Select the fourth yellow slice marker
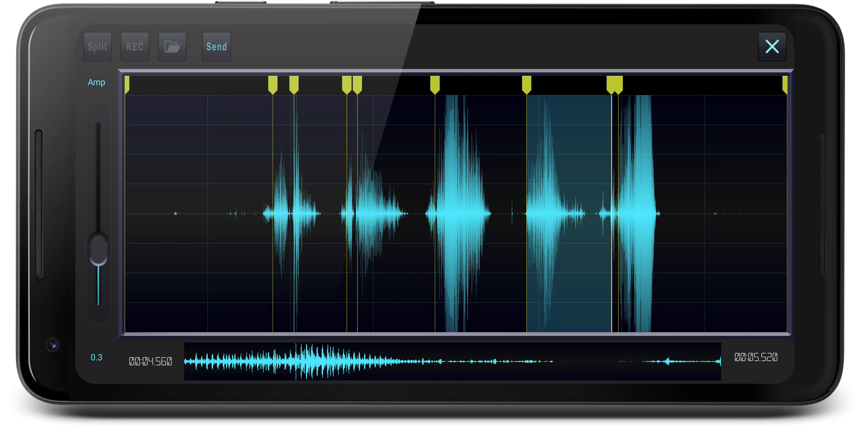 347,85
